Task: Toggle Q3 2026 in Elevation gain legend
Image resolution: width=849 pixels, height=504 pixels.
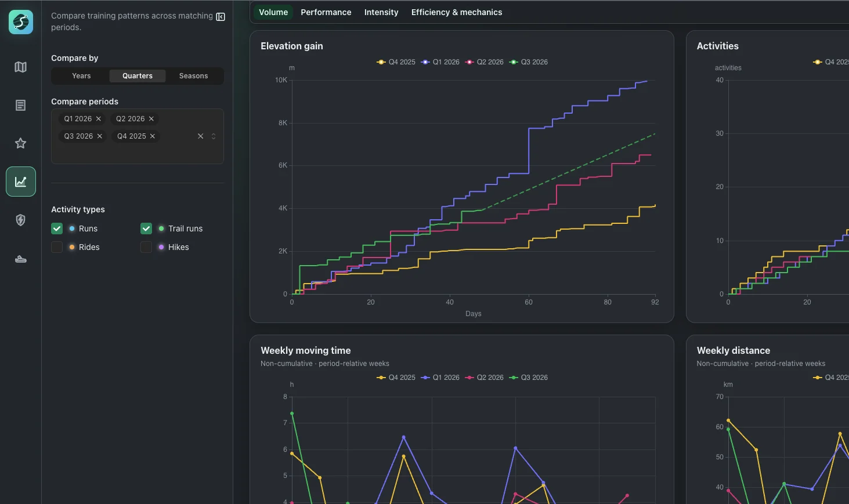Action: tap(529, 62)
